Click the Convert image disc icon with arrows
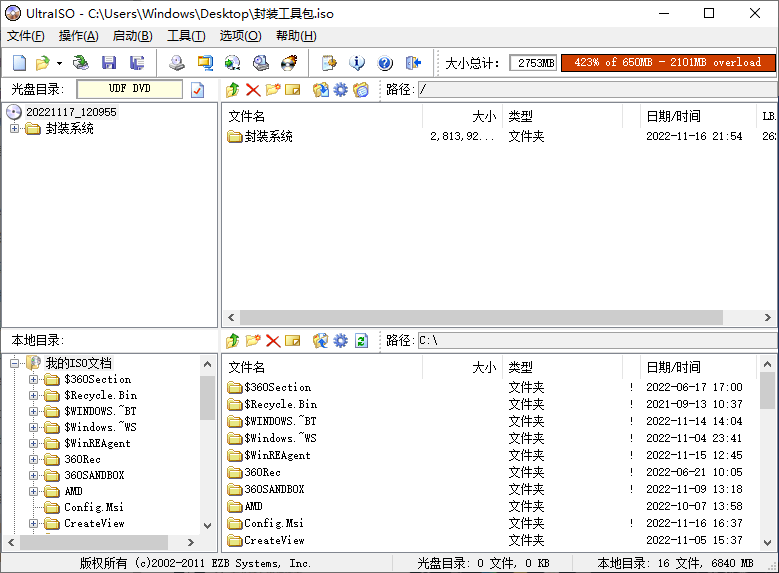The image size is (779, 573). 232,63
